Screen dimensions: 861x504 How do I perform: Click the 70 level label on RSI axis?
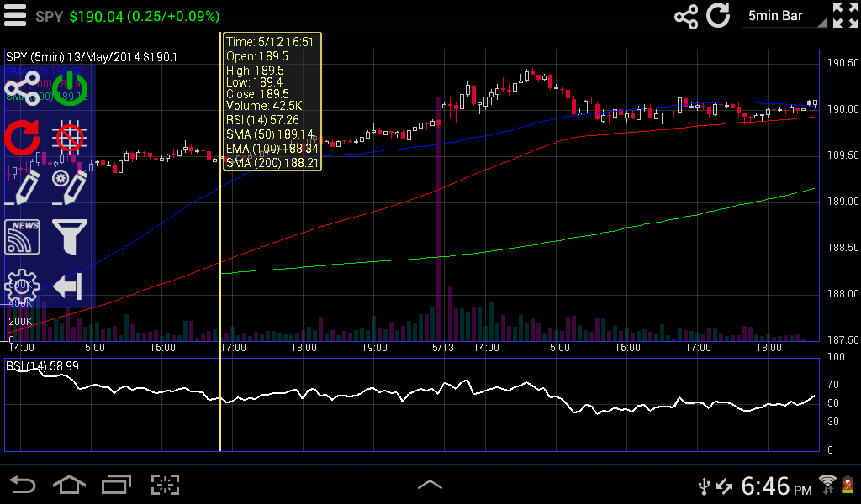(833, 385)
